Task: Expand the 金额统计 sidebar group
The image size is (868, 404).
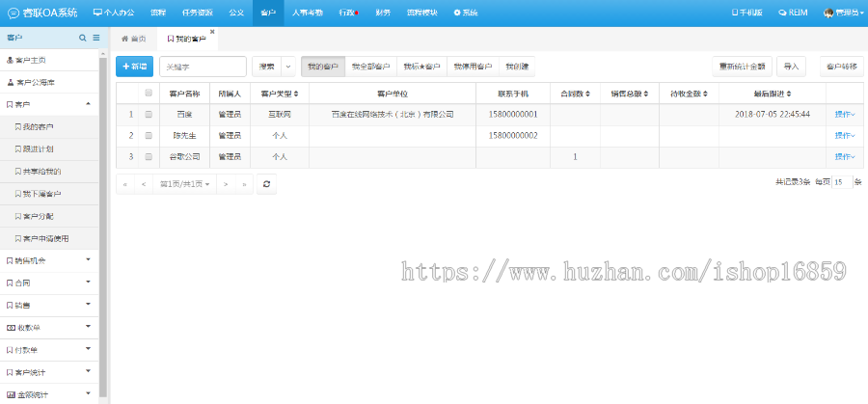Action: (50, 395)
